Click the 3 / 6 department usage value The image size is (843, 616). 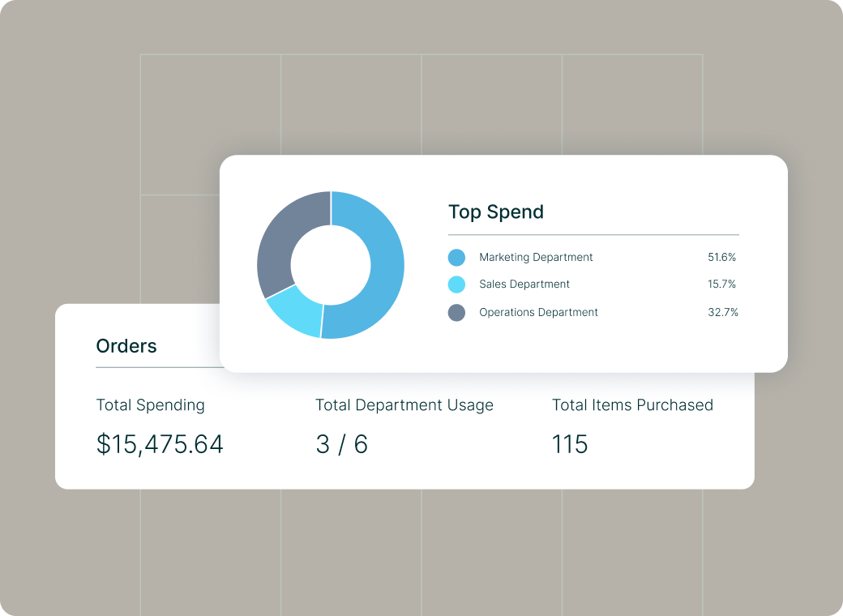pos(342,444)
